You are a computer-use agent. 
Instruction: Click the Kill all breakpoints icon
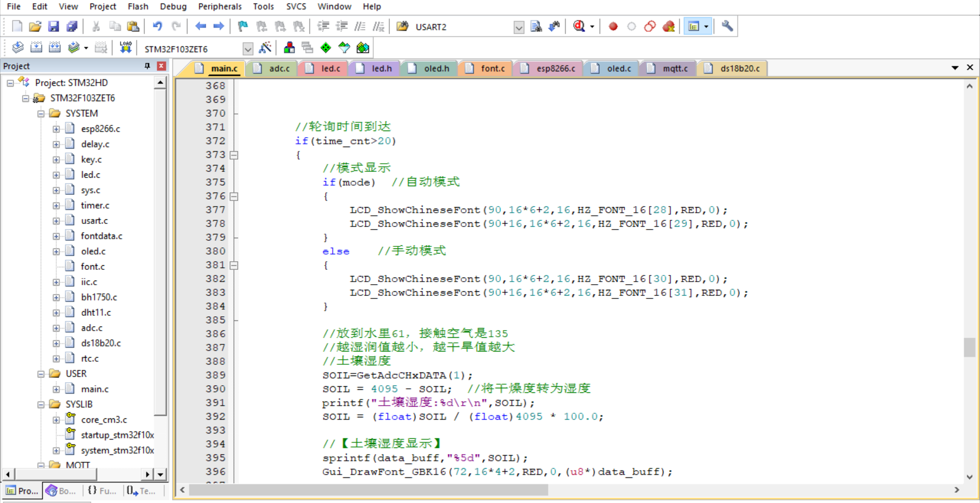669,27
